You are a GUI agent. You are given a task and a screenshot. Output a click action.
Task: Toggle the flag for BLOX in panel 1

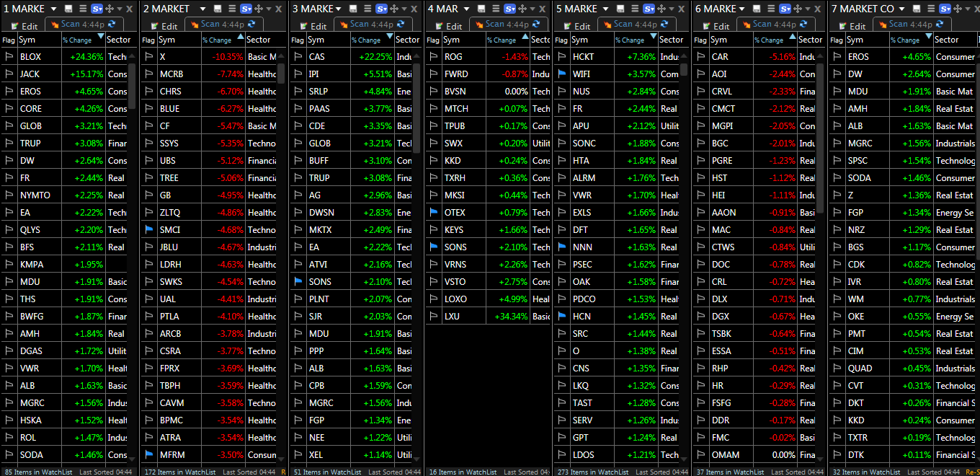(x=9, y=56)
